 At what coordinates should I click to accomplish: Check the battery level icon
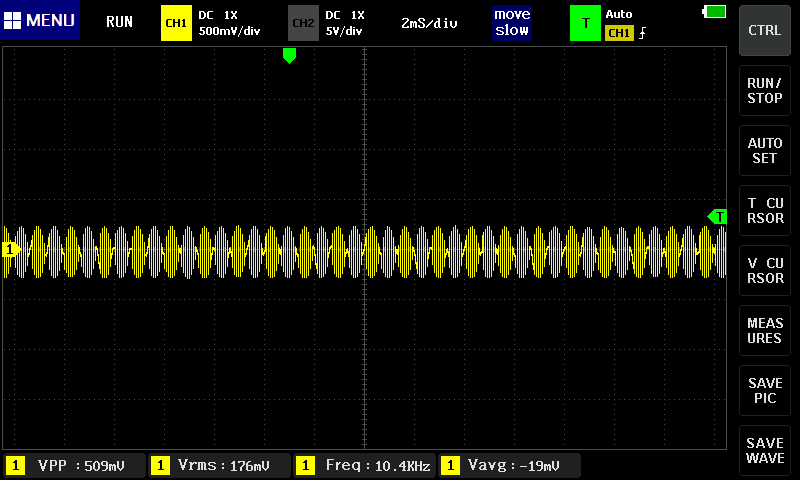(x=714, y=11)
